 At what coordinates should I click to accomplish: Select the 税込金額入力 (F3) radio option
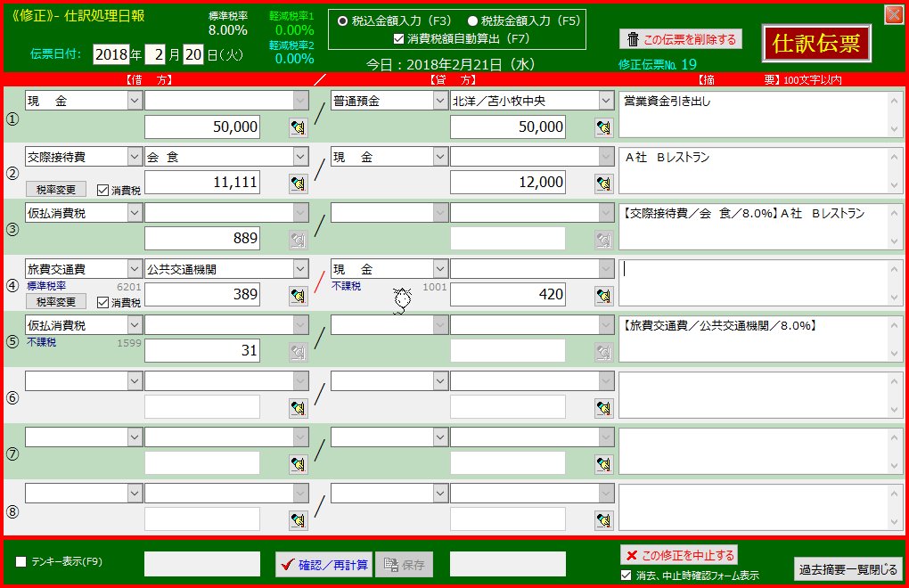[342, 20]
